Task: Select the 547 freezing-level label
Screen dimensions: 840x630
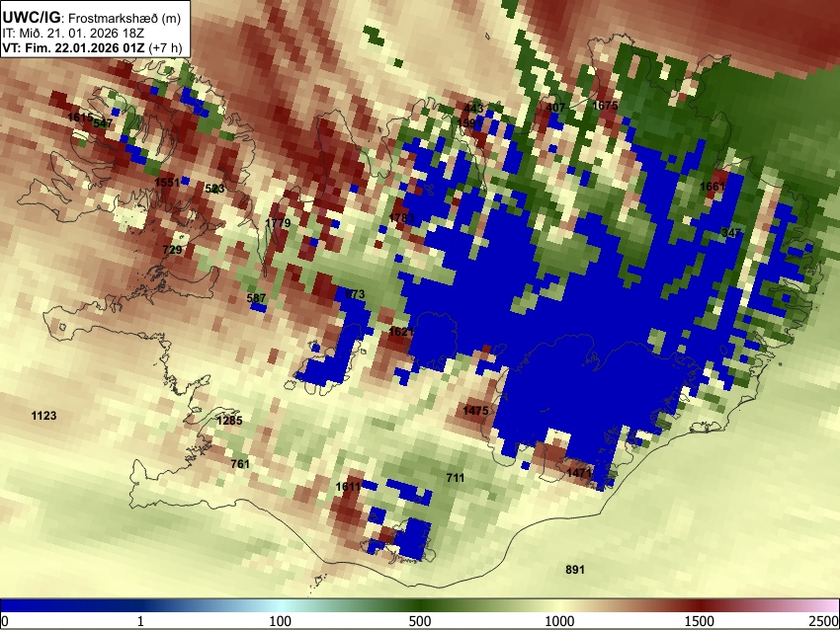Action: (x=104, y=123)
